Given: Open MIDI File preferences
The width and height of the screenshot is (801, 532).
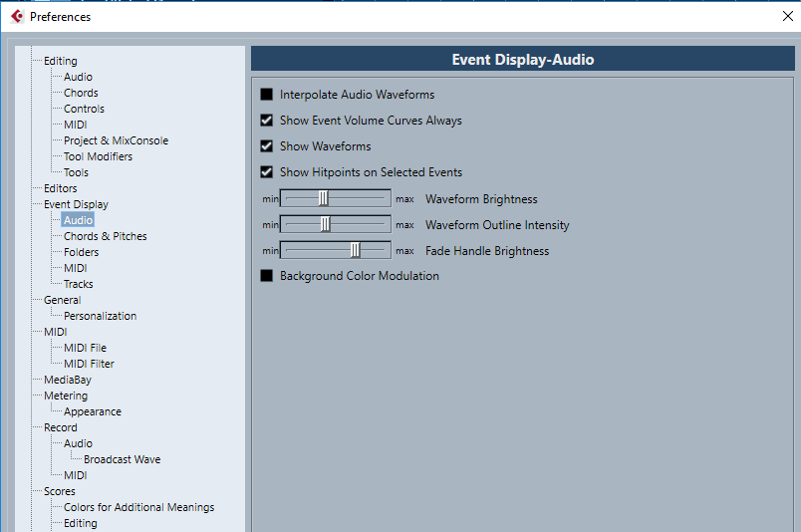Looking at the screenshot, I should [x=85, y=348].
